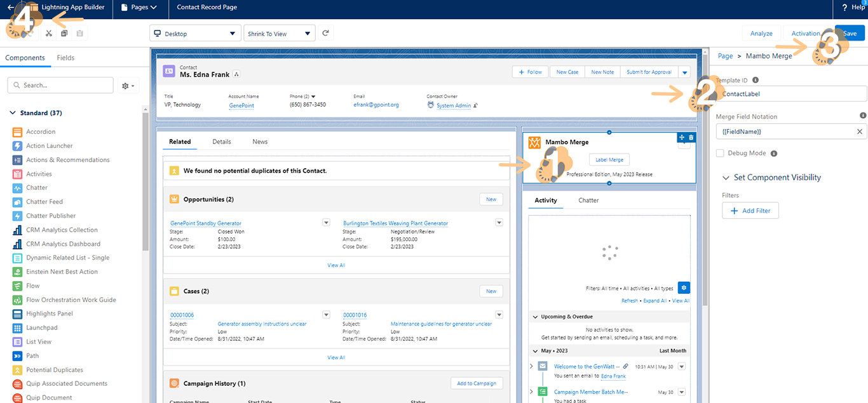Screen dimensions: 868x403
Task: Click the Add Filter button
Action: pos(750,211)
